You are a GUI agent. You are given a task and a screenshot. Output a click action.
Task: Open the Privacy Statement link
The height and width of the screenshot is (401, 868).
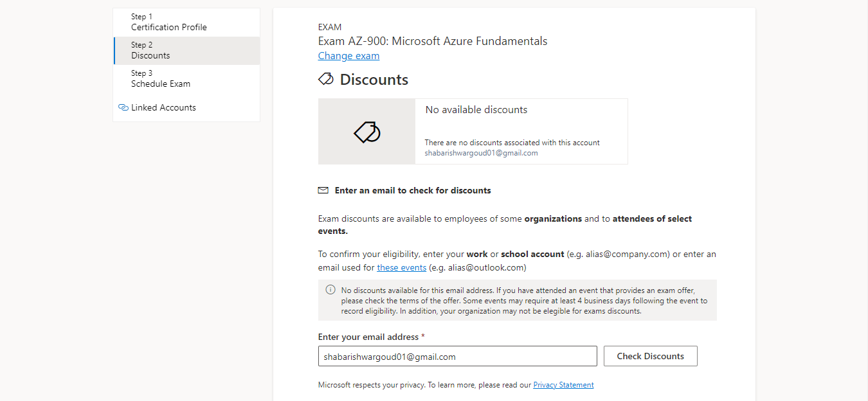(564, 385)
